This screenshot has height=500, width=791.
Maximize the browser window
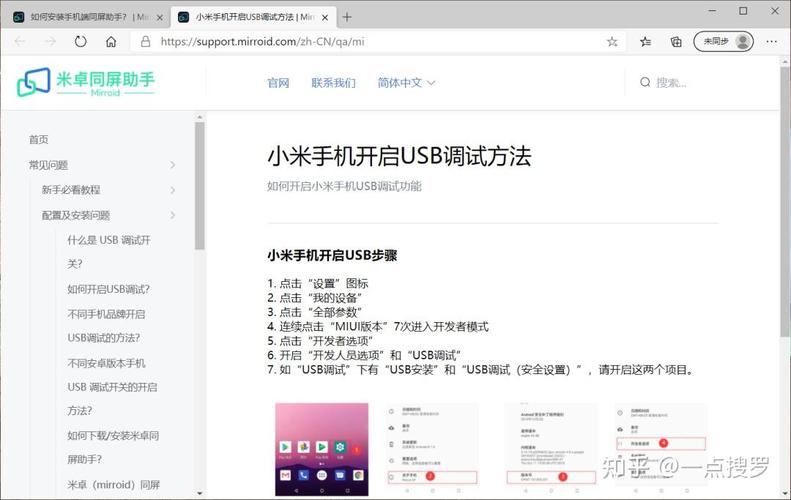(743, 11)
